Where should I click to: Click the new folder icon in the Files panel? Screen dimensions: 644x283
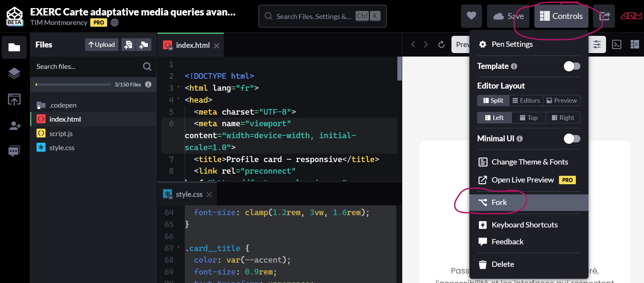(144, 45)
